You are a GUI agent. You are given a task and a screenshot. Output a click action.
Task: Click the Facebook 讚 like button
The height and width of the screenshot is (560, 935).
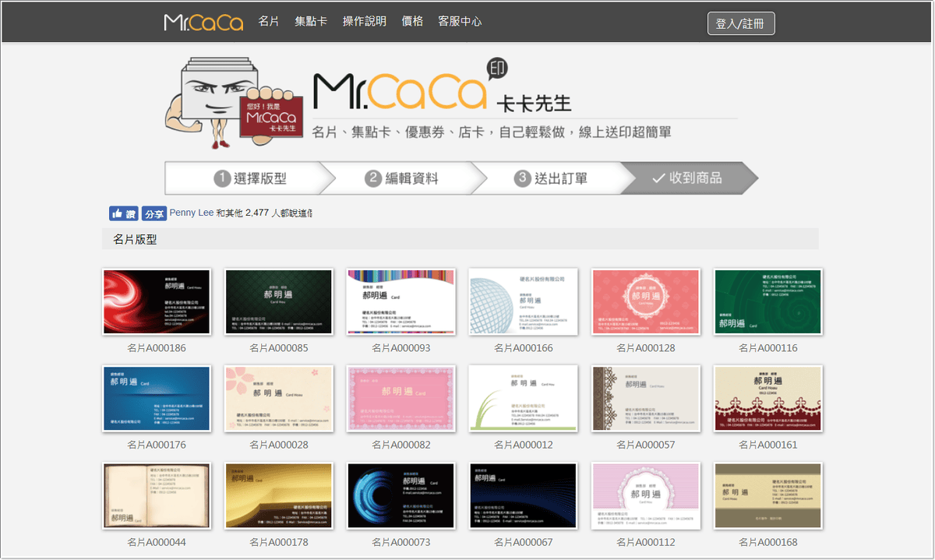pyautogui.click(x=123, y=213)
